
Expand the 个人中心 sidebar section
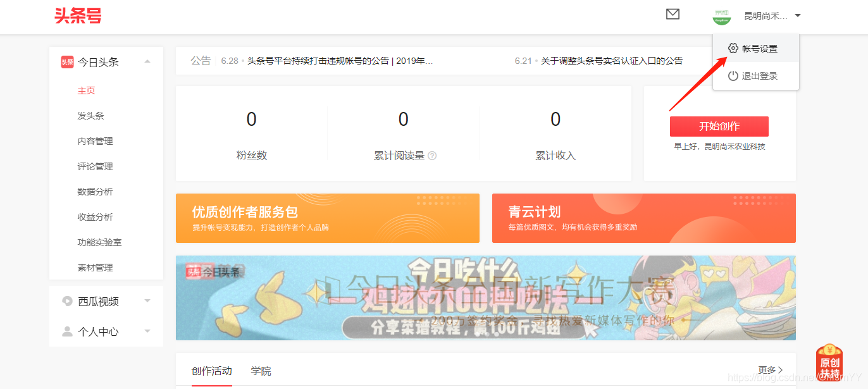click(147, 331)
